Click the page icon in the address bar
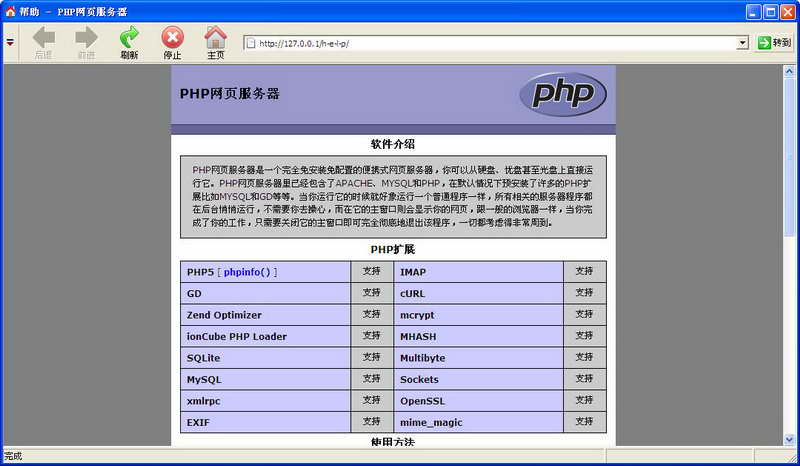The image size is (800, 466). (x=251, y=43)
